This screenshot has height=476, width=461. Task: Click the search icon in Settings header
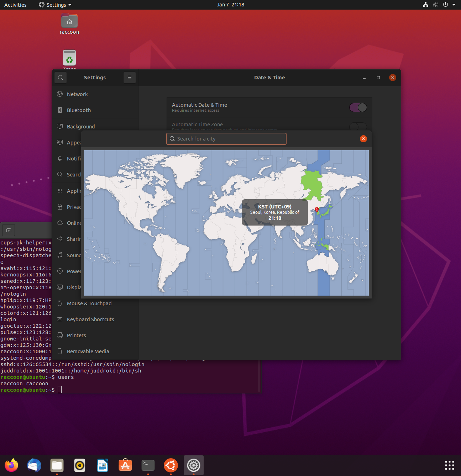click(x=61, y=78)
